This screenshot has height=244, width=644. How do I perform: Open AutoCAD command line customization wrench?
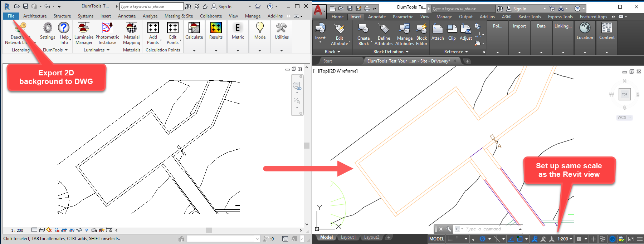[449, 229]
